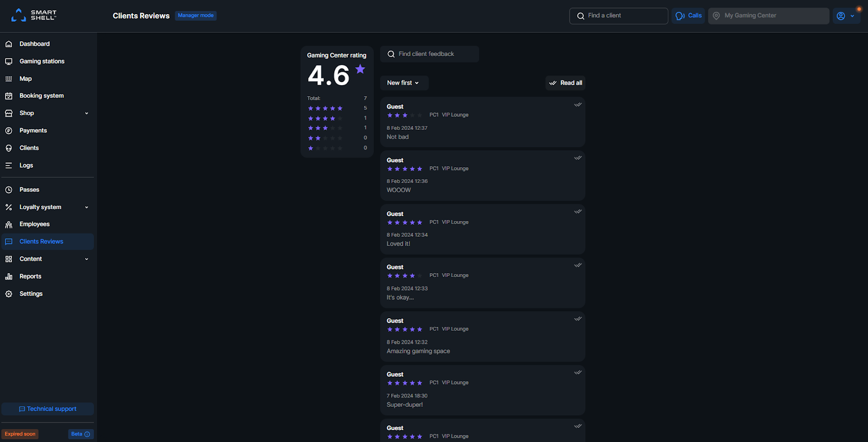This screenshot has height=442, width=868.
Task: Mark the 'Amazing gaming space' review as read
Action: point(578,319)
